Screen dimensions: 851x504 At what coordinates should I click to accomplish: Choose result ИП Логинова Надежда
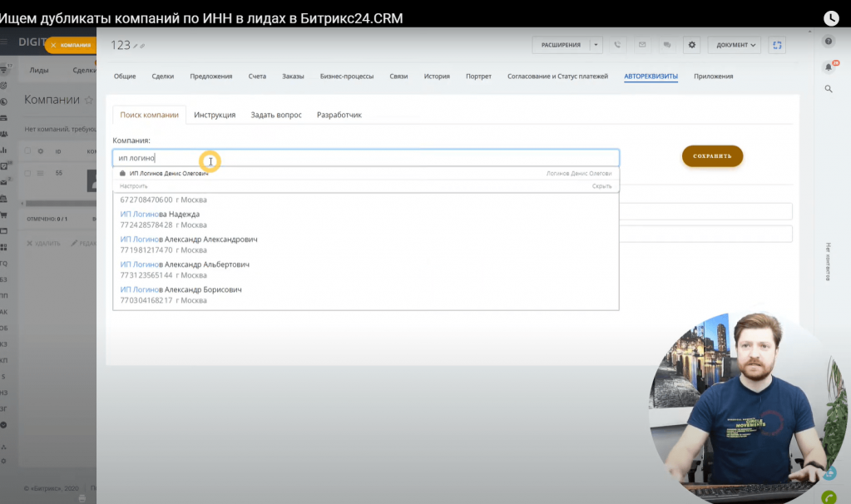[366, 220]
